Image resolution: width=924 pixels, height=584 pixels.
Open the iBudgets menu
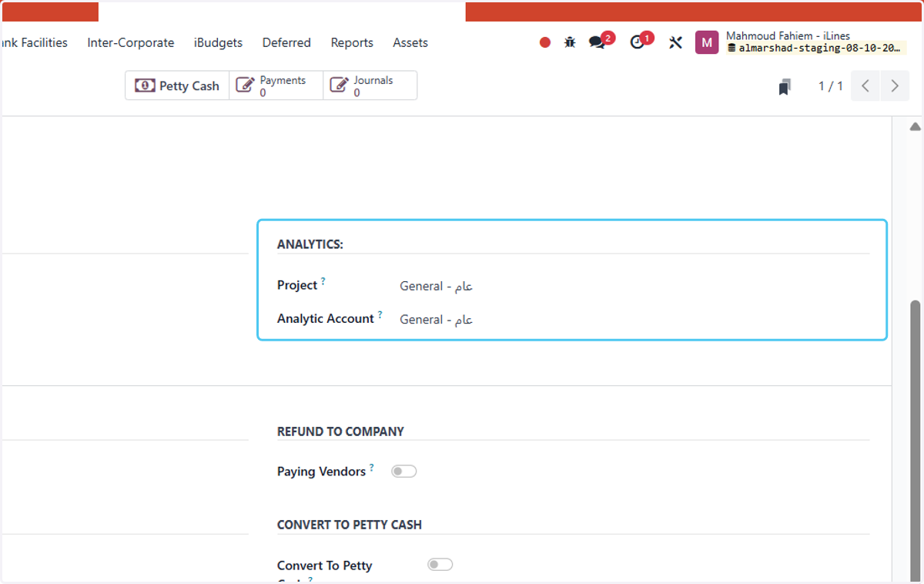(x=218, y=42)
